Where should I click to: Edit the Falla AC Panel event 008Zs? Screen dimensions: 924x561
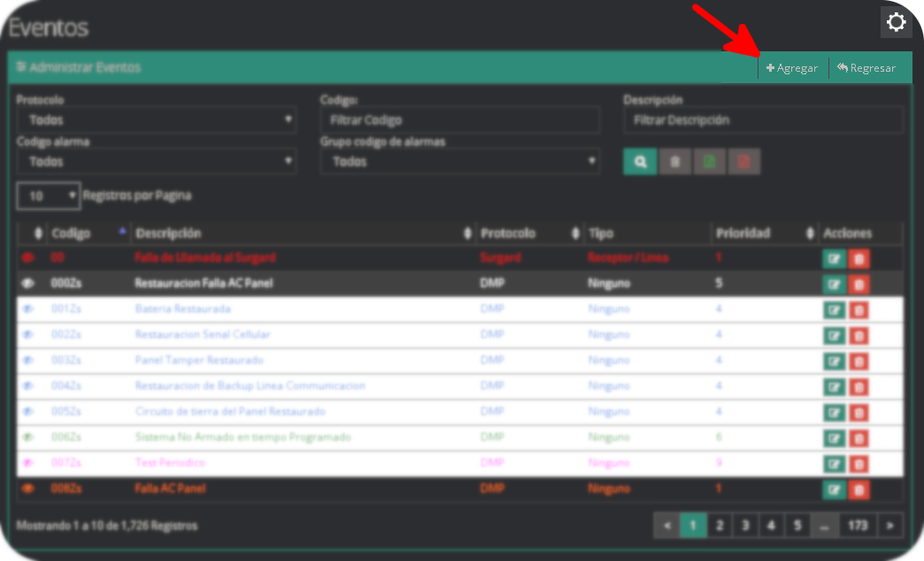pos(833,489)
